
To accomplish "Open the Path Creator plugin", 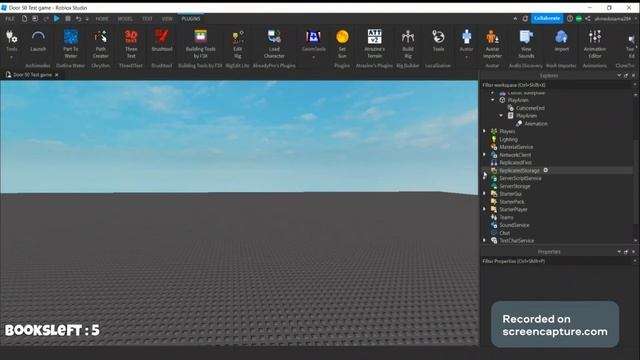I will [x=100, y=44].
